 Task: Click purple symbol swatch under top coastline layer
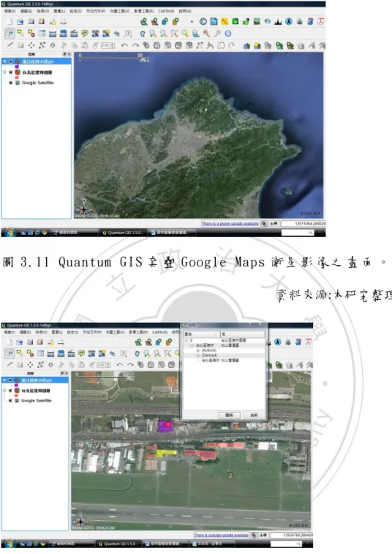pos(16,67)
